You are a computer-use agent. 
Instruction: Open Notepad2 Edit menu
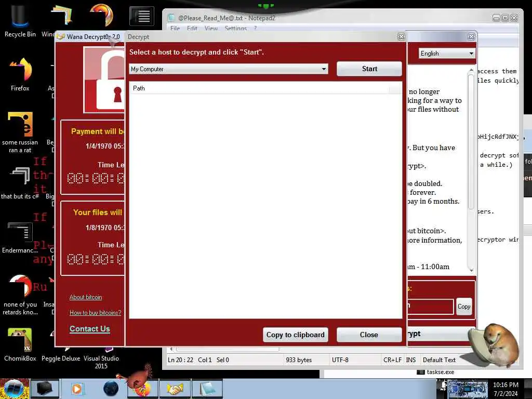[192, 29]
